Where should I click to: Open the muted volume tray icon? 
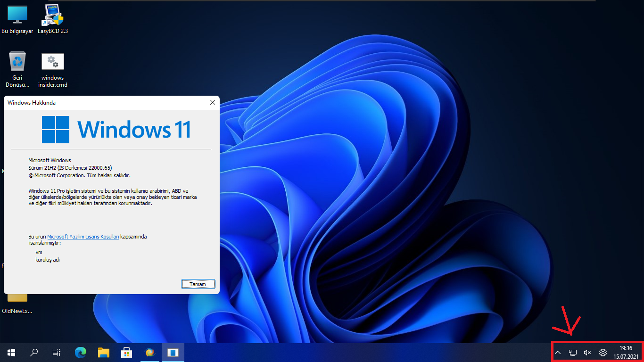(587, 352)
